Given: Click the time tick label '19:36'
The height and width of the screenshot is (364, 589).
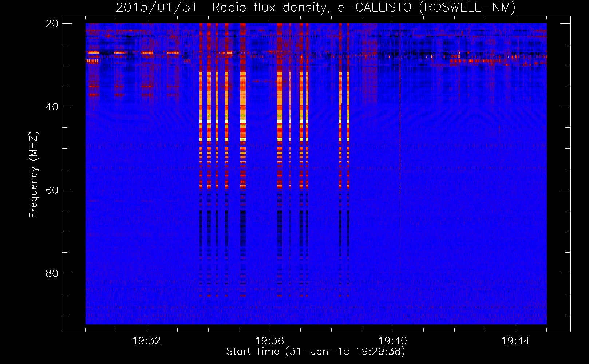Looking at the screenshot, I should point(270,341).
